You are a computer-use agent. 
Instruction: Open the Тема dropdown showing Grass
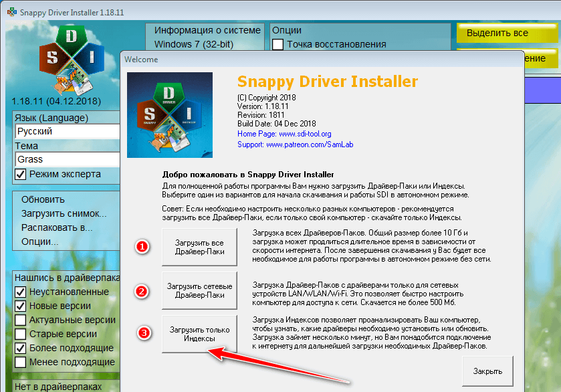pyautogui.click(x=68, y=159)
